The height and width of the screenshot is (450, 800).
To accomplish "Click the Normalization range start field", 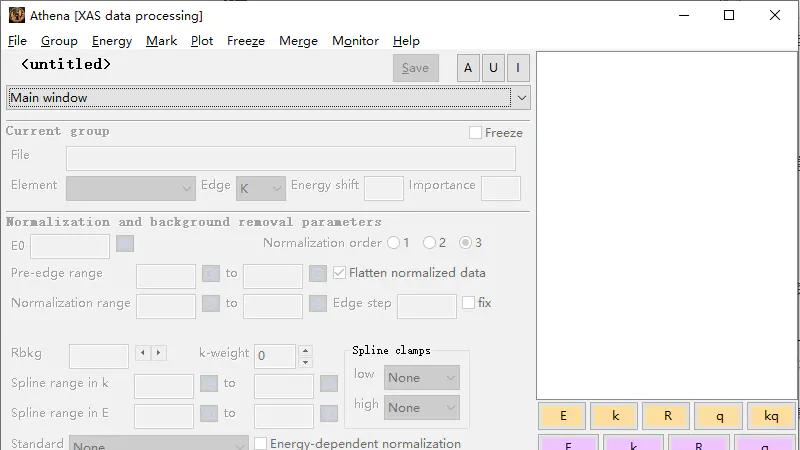I will point(166,306).
